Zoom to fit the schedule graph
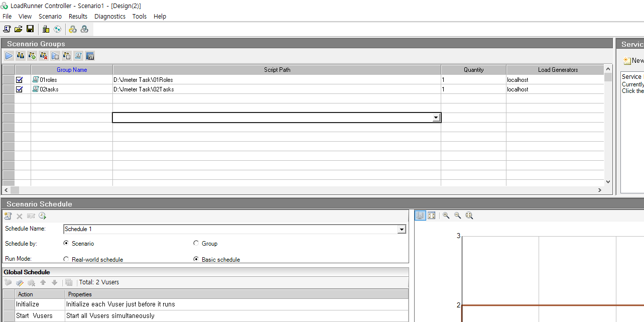 pyautogui.click(x=469, y=216)
